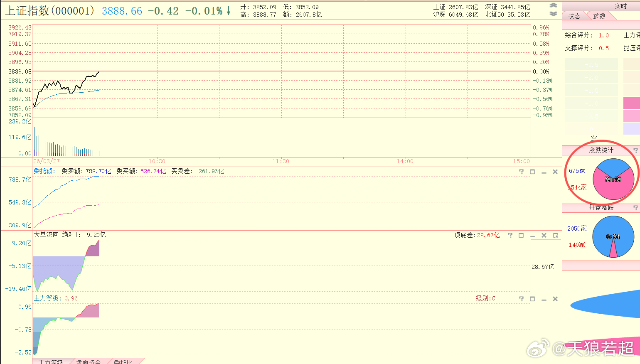The height and width of the screenshot is (364, 640).
Task: Click the 10:30 time axis marker
Action: (x=157, y=161)
